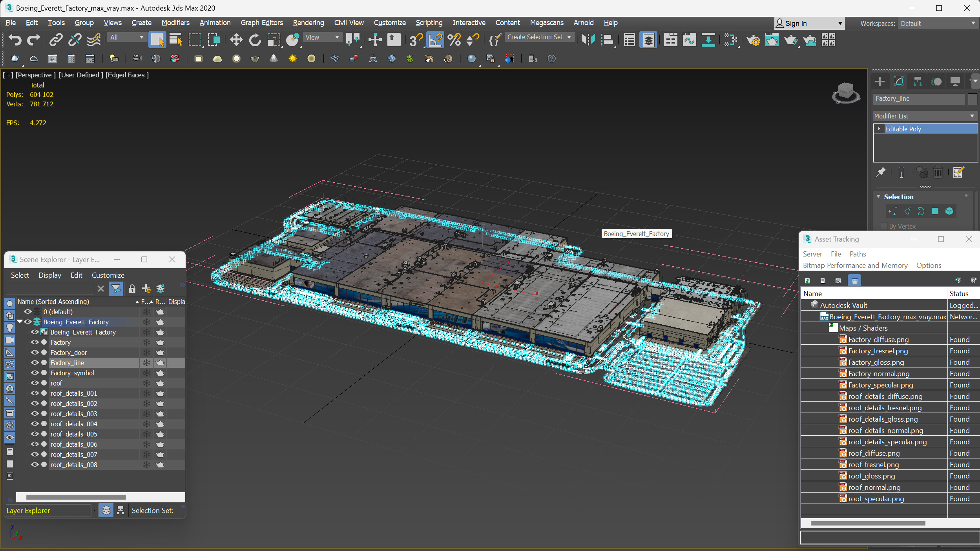Toggle renderable teapot for roof_details_001

tap(160, 393)
